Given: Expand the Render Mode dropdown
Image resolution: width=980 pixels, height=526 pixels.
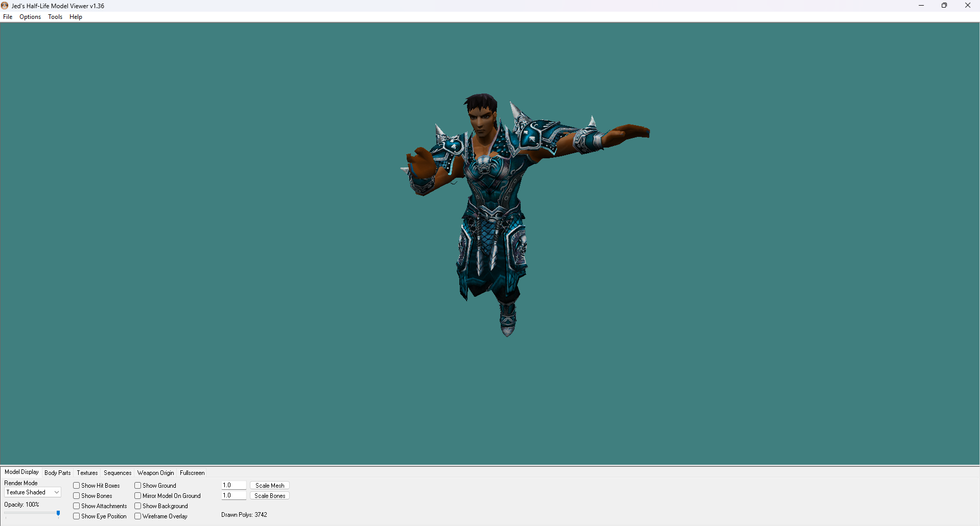Looking at the screenshot, I should 33,492.
